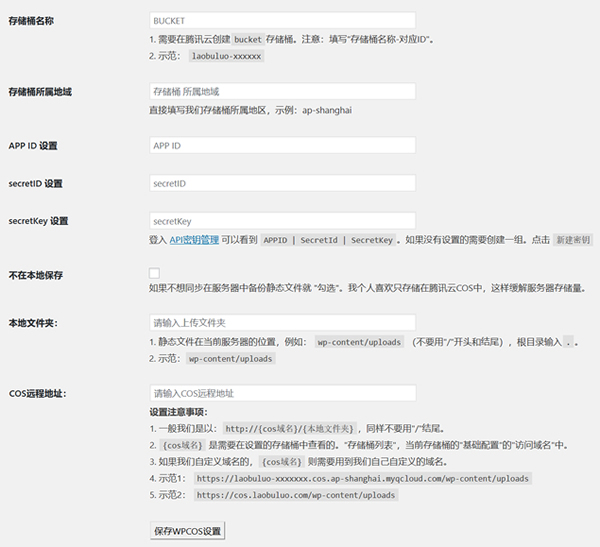This screenshot has width=600, height=547.
Task: Open the API密钥管理 link
Action: click(x=193, y=240)
